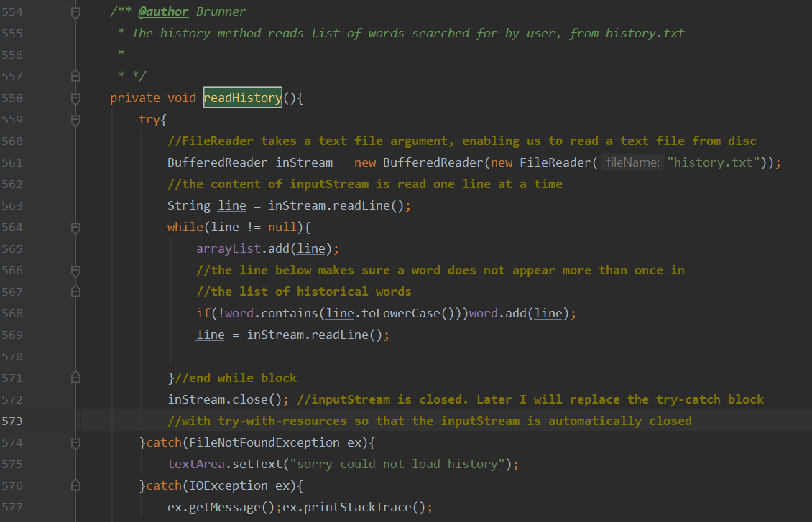The image size is (812, 522).
Task: Click line number 570 in the gutter
Action: click(12, 356)
